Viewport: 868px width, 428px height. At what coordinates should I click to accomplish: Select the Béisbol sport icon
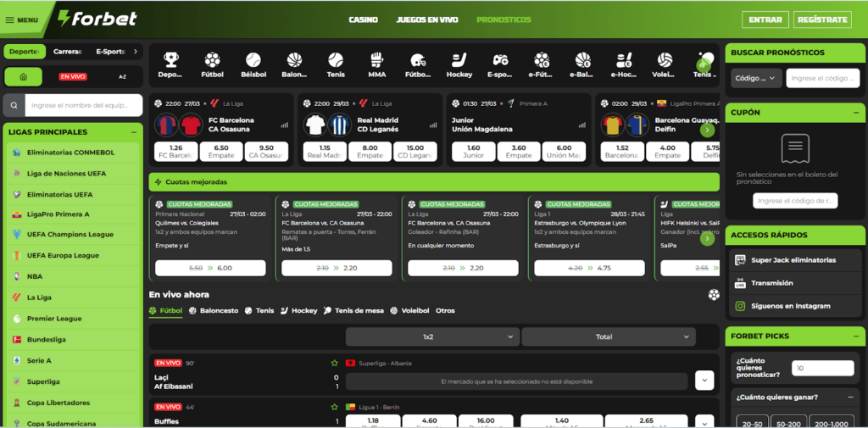[x=253, y=64]
